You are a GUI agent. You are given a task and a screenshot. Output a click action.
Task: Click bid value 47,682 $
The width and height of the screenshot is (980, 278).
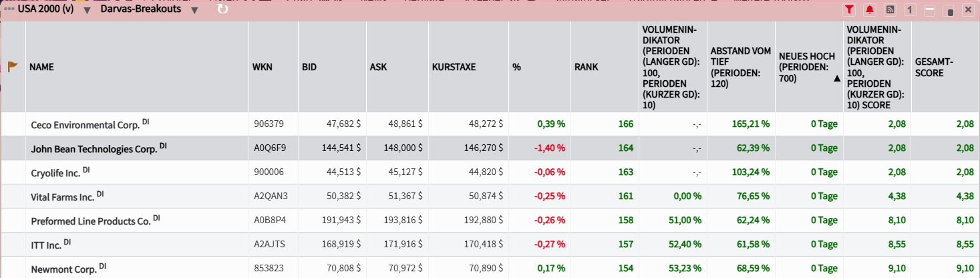pyautogui.click(x=343, y=124)
